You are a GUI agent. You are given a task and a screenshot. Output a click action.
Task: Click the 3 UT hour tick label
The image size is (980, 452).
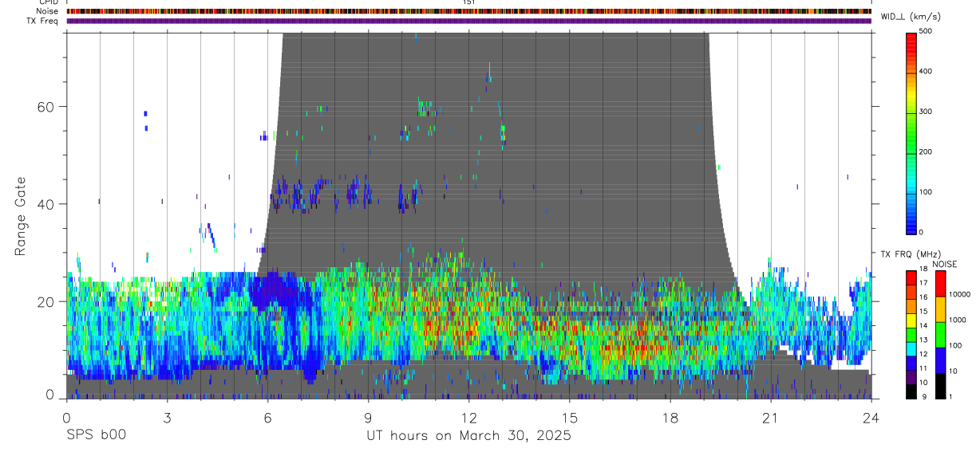[x=167, y=417]
